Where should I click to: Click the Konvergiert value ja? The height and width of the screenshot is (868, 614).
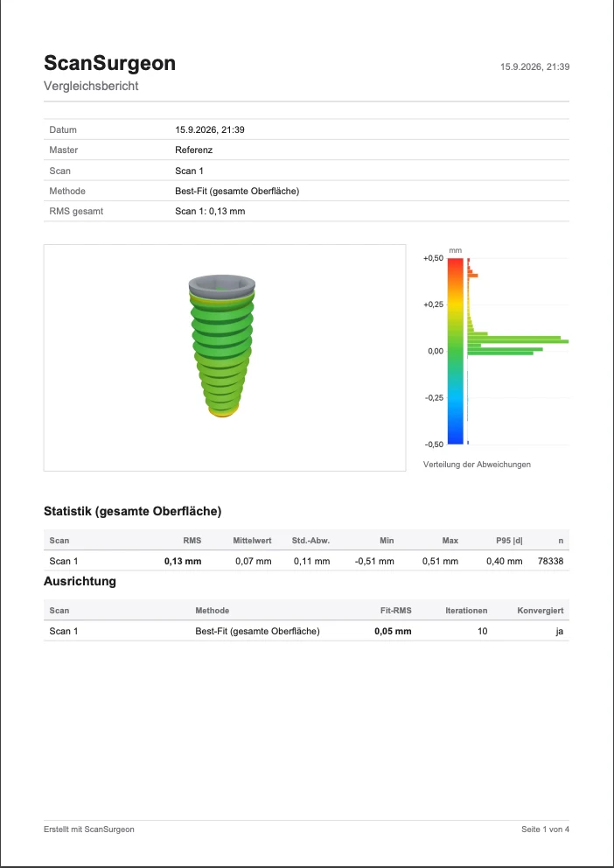[560, 632]
